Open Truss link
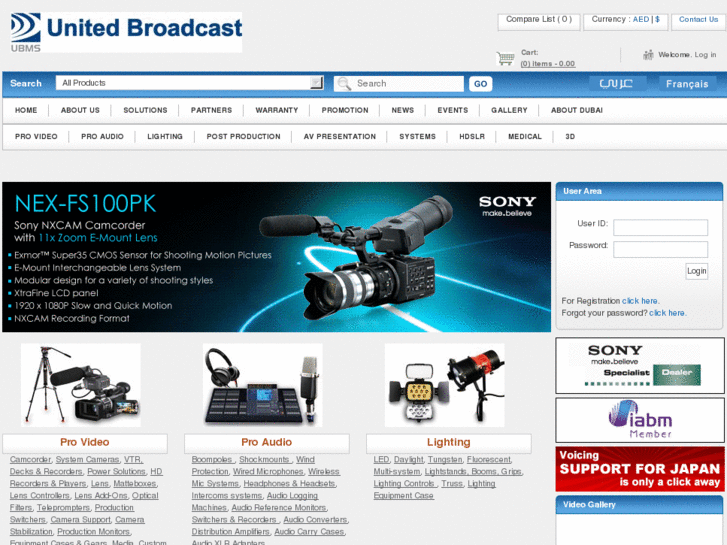727x545 pixels. [x=452, y=484]
